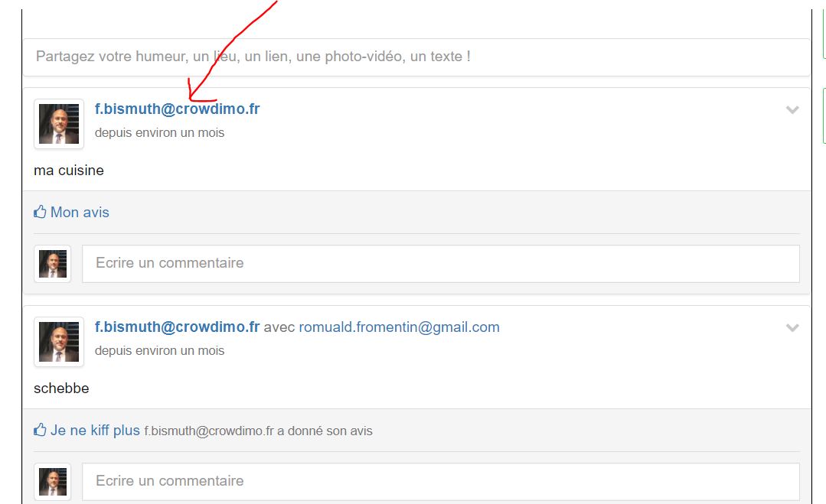Click the Mon avis like link

(x=80, y=212)
